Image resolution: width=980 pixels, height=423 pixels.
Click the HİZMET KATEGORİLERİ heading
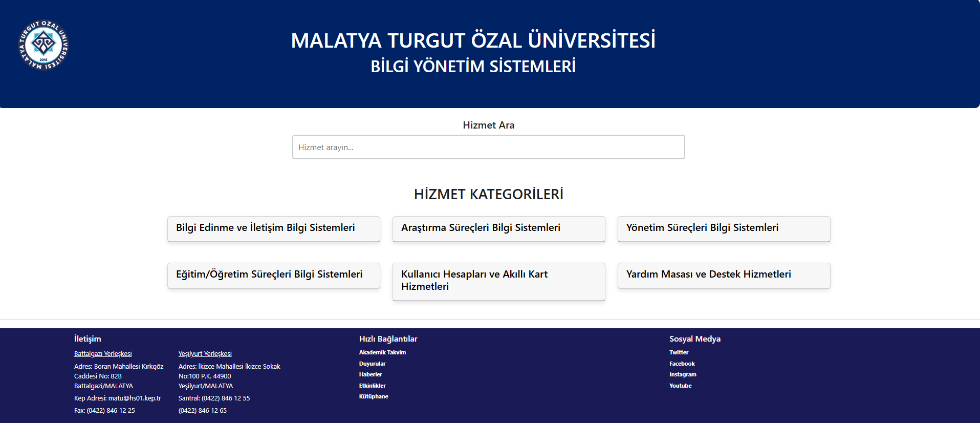pos(488,195)
